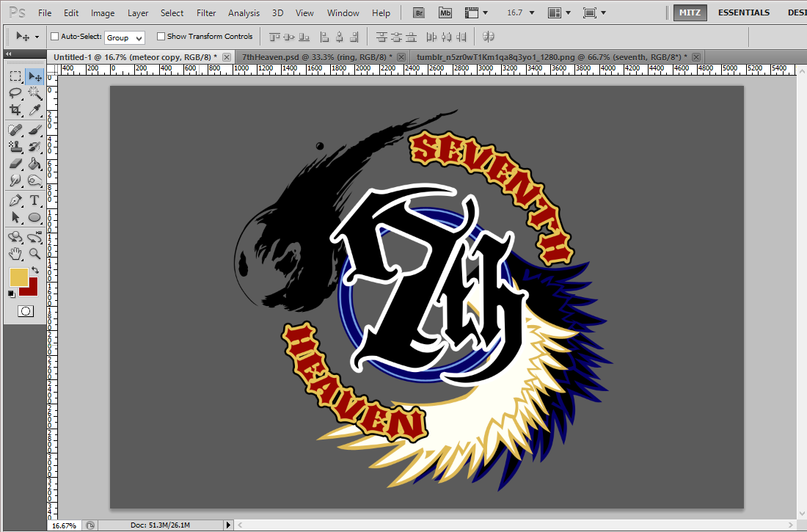
Task: Select the Sponge tool
Action: click(34, 181)
